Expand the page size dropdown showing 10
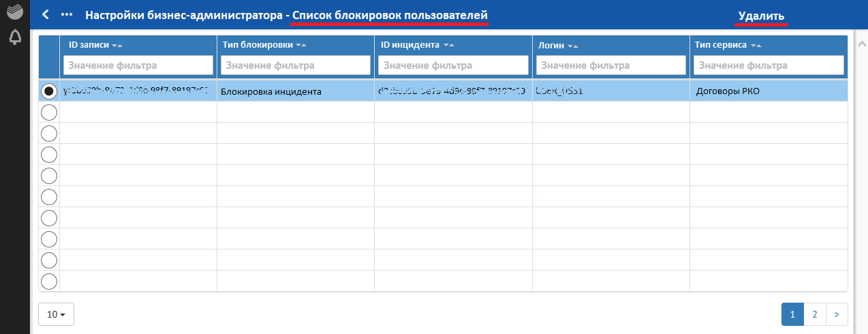Screen dimensions: 868x334 [56, 314]
